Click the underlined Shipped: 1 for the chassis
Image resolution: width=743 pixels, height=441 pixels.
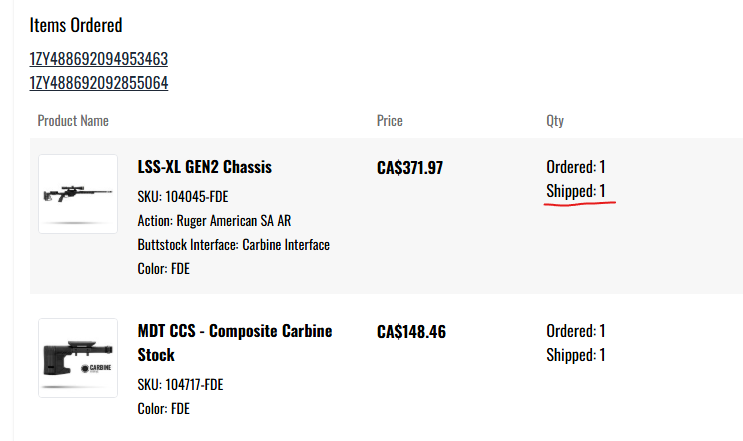click(576, 191)
